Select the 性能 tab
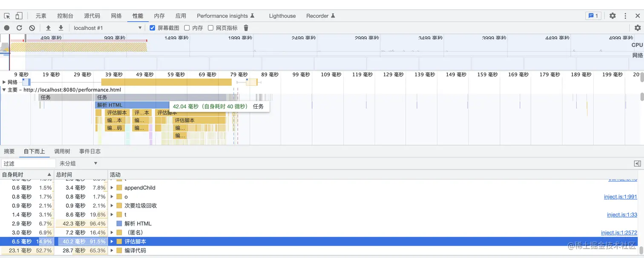Viewport: 644px width, 258px height. 138,16
